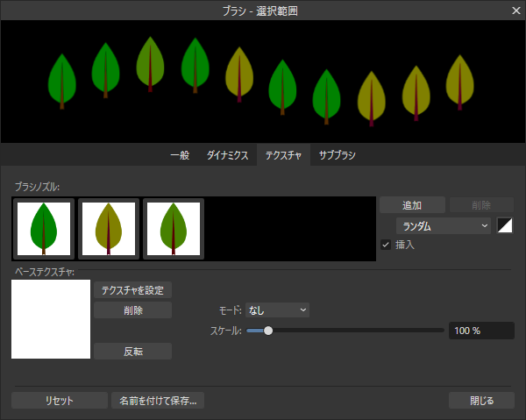The image size is (526, 420).
Task: Click the brush stroke preview area
Action: click(263, 82)
